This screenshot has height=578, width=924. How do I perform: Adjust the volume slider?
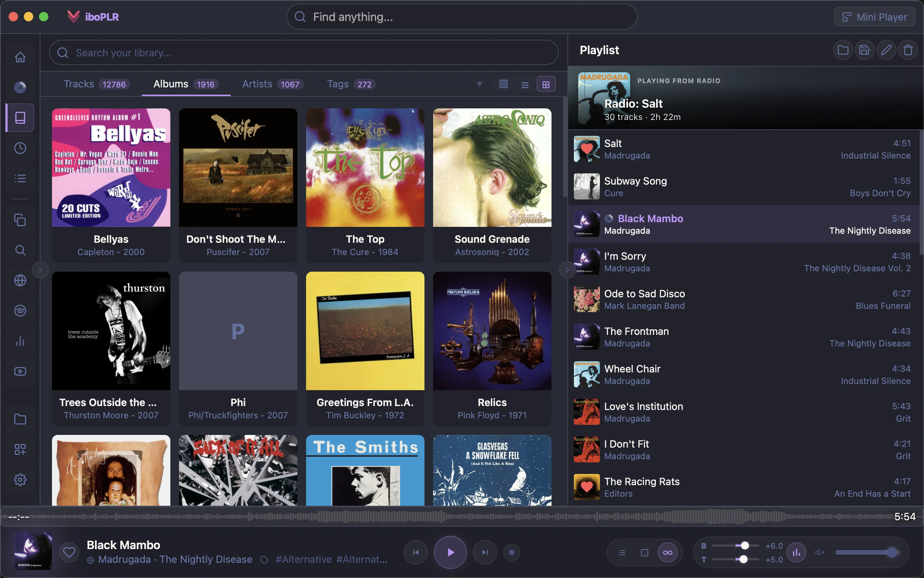click(867, 552)
